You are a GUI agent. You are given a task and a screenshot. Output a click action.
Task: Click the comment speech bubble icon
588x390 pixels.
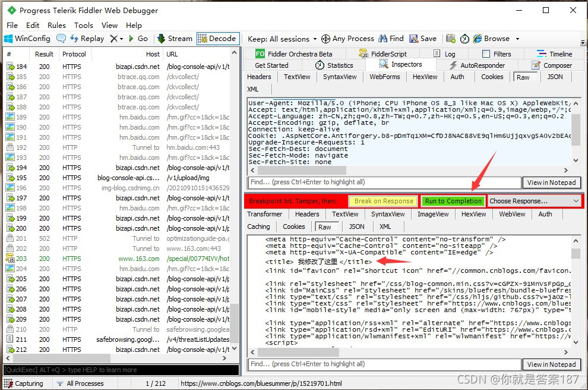tap(61, 39)
